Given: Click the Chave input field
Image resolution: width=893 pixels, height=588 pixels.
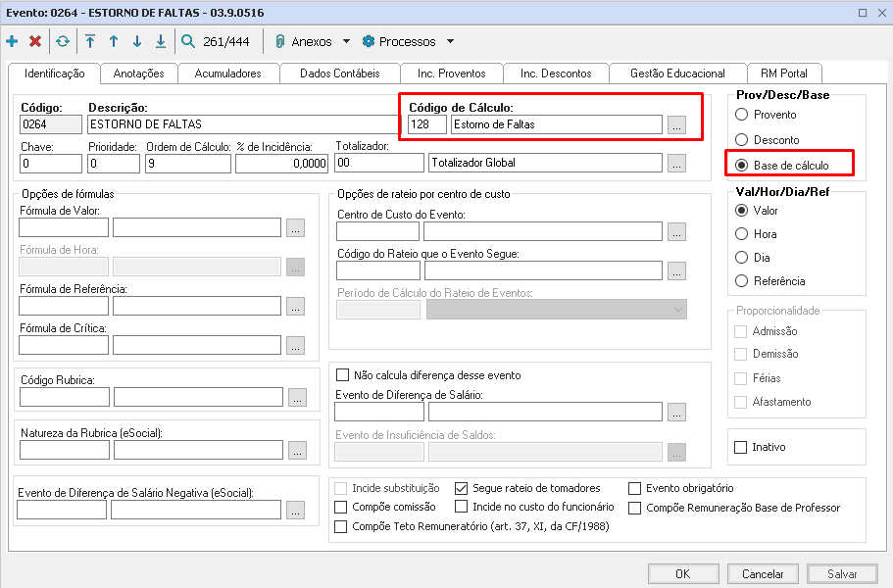Looking at the screenshot, I should click(x=51, y=164).
